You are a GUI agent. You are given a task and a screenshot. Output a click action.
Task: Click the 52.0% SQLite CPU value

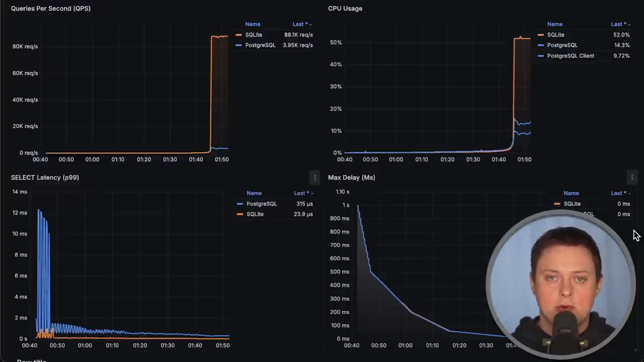(621, 35)
